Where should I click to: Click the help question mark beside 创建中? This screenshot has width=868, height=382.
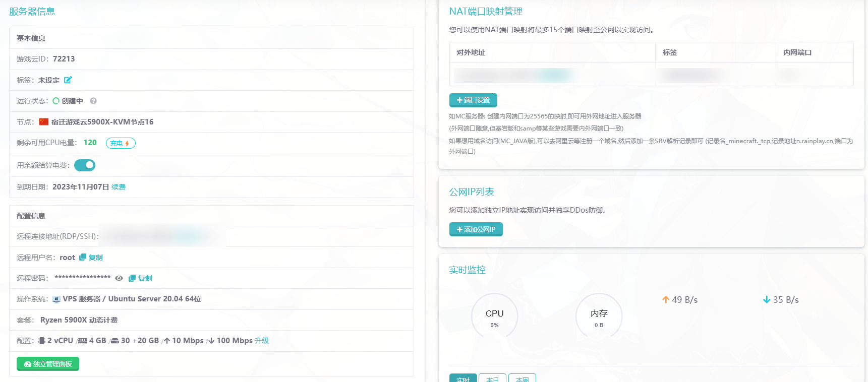[93, 101]
